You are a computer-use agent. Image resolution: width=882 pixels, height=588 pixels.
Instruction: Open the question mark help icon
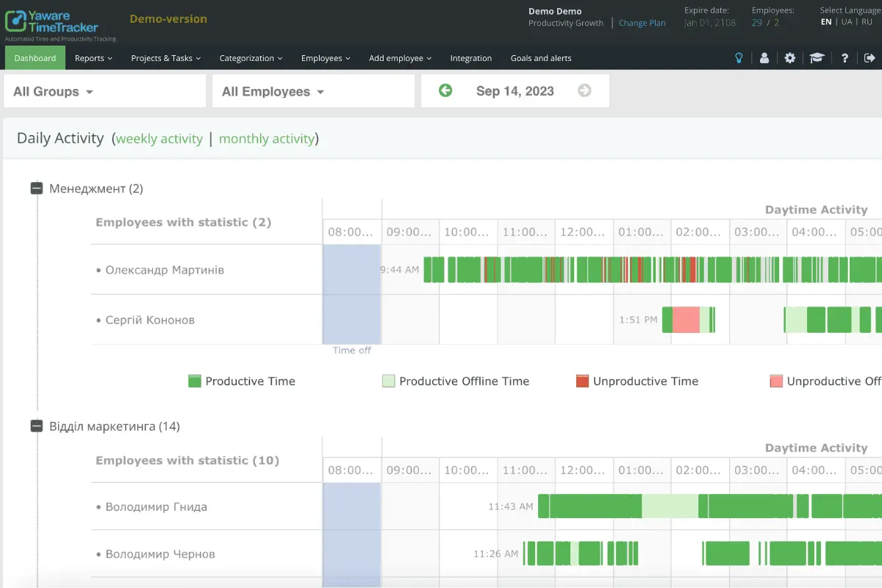pyautogui.click(x=845, y=58)
